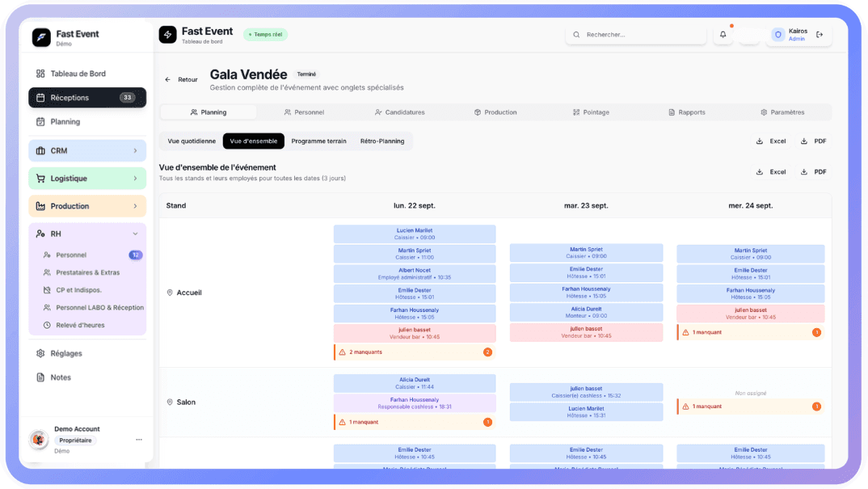Click the Demo Account profile picture

tap(39, 440)
